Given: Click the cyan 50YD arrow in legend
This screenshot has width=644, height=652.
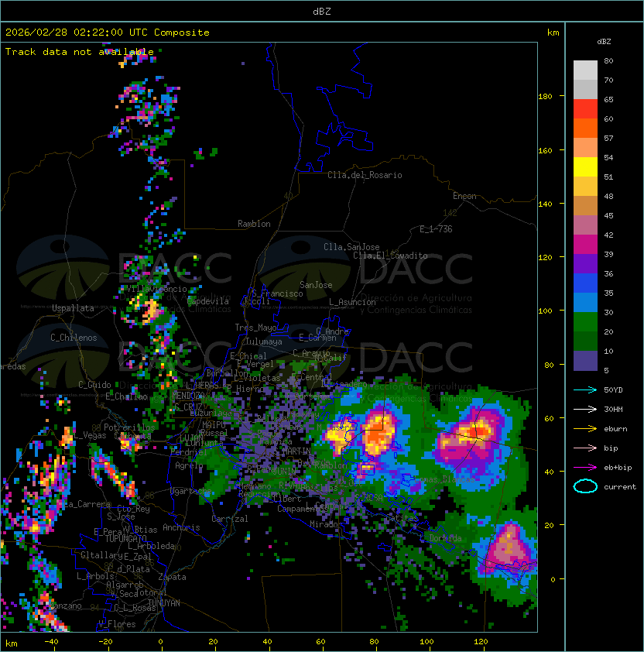Looking at the screenshot, I should pos(585,389).
